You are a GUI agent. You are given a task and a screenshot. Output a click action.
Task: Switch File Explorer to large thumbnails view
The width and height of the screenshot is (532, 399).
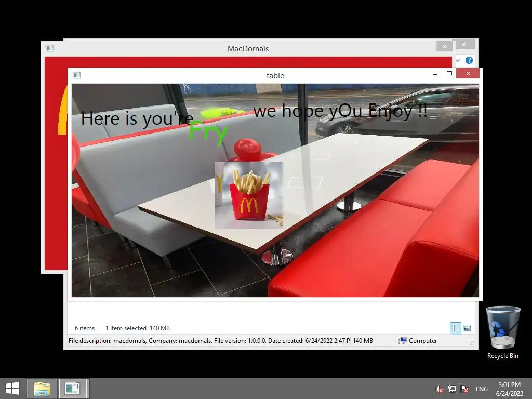pos(467,328)
